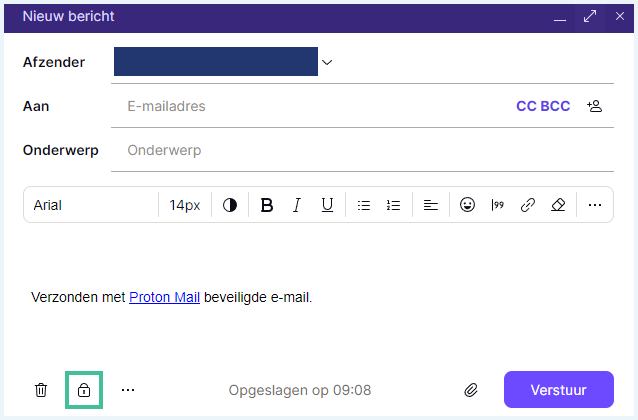Delete the draft with the trash icon
The image size is (638, 420).
click(x=41, y=390)
